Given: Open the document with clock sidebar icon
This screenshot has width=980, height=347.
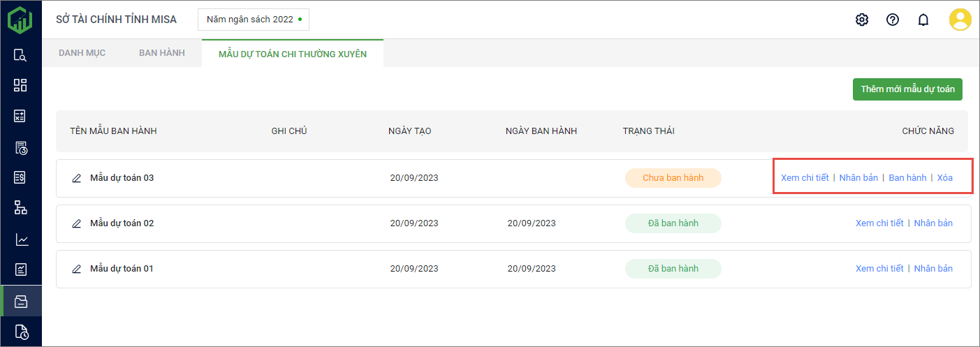Looking at the screenshot, I should [21, 332].
